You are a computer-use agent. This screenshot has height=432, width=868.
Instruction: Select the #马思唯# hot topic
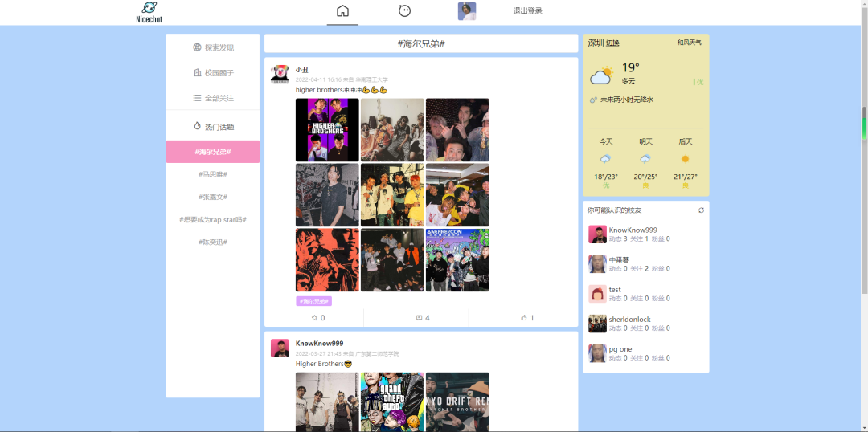(x=213, y=174)
